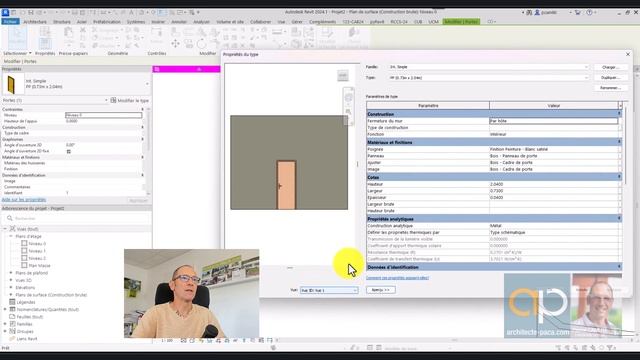Click the Charger button
This screenshot has width=640, height=360.
[611, 67]
